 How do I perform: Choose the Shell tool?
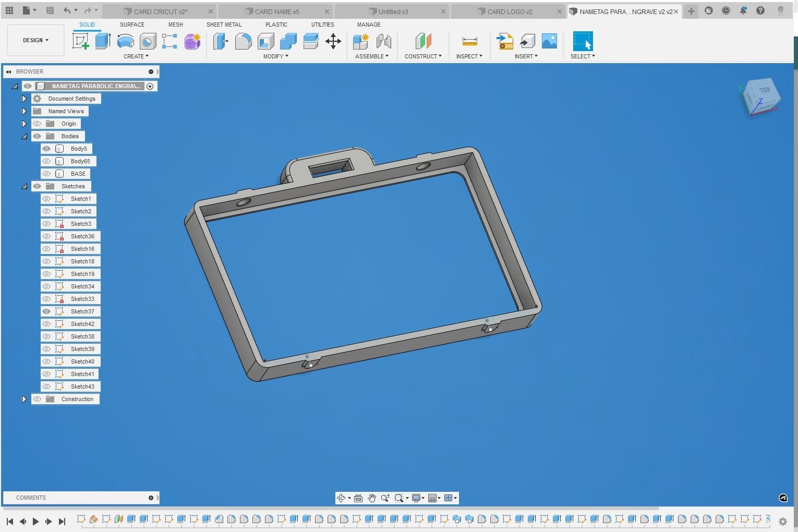[265, 41]
